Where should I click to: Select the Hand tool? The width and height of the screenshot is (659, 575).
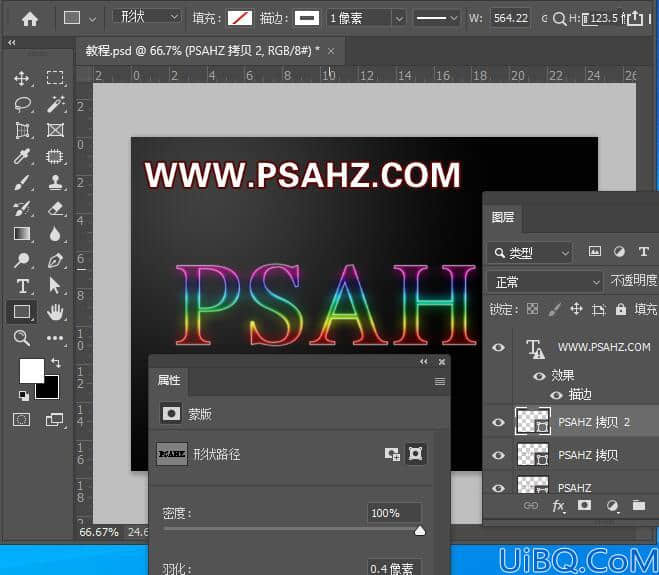pyautogui.click(x=55, y=312)
